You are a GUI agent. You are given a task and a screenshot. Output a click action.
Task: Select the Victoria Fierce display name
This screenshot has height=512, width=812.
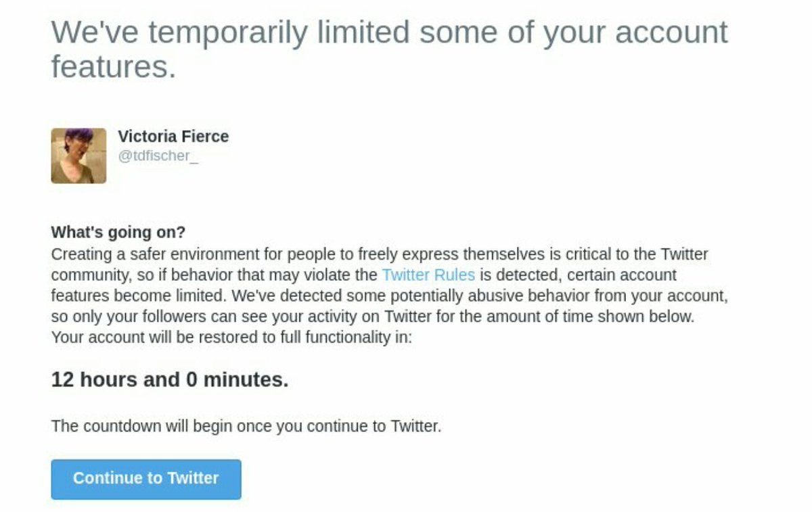pyautogui.click(x=173, y=136)
